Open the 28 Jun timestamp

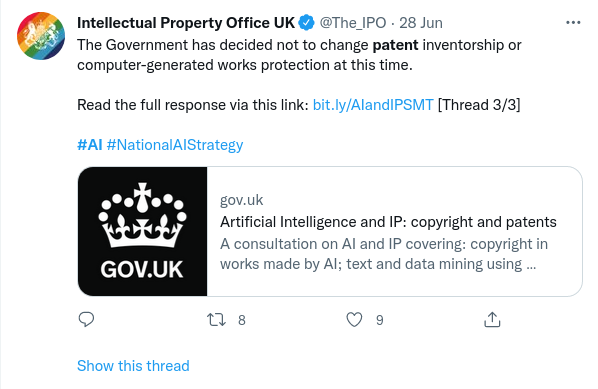click(x=421, y=23)
